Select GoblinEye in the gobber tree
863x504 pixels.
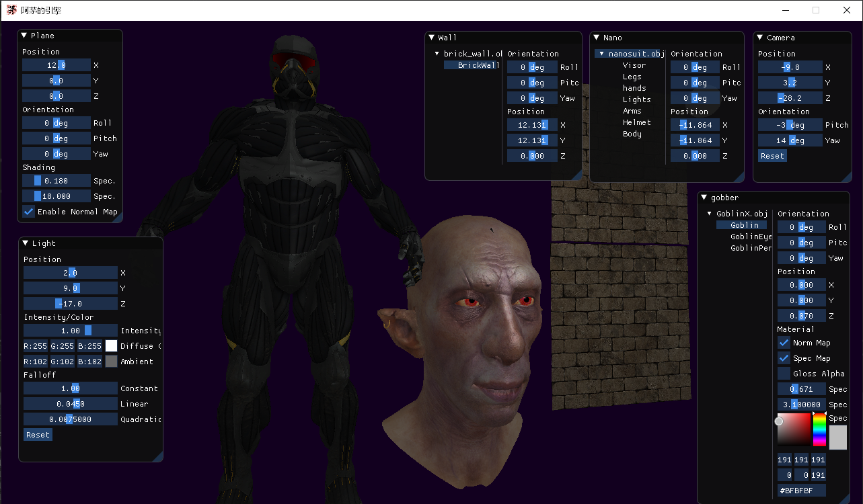(x=751, y=237)
